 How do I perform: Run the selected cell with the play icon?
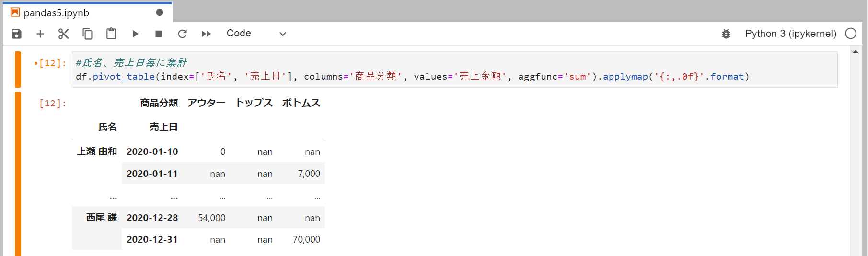(x=135, y=34)
